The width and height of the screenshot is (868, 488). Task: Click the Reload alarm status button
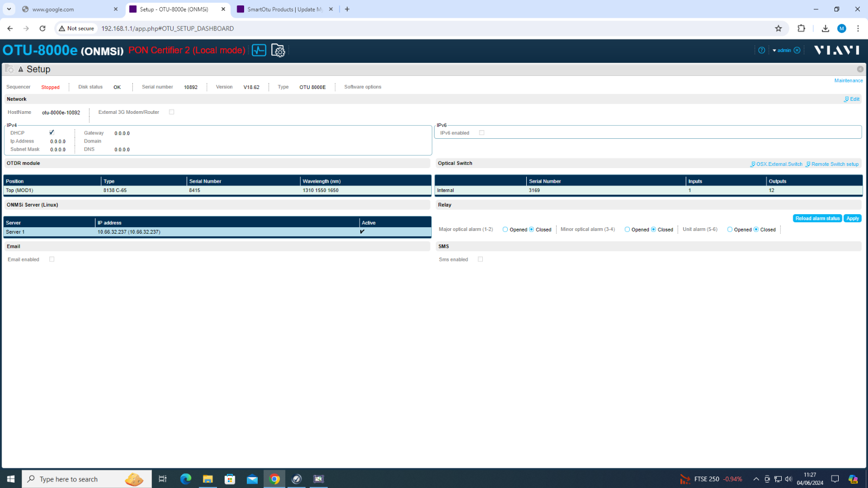817,219
